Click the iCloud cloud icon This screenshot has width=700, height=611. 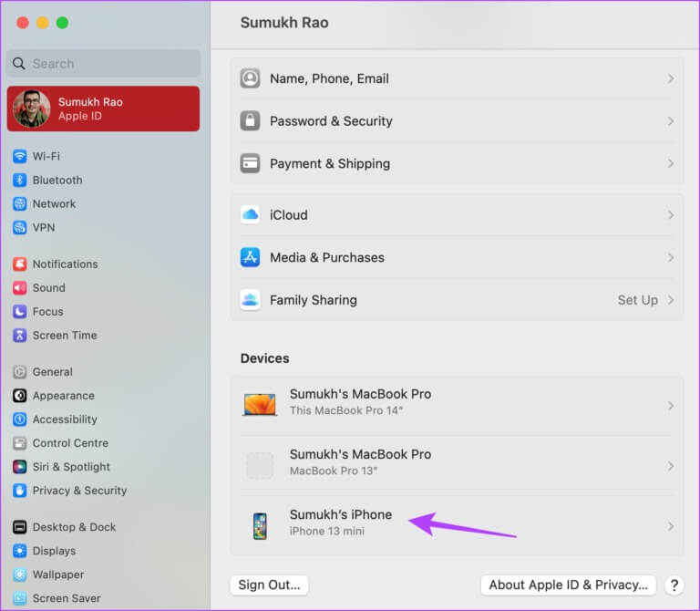250,215
